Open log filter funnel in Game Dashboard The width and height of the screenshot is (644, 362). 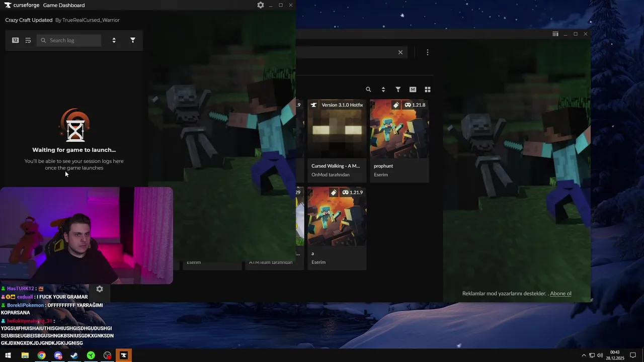[x=133, y=40]
